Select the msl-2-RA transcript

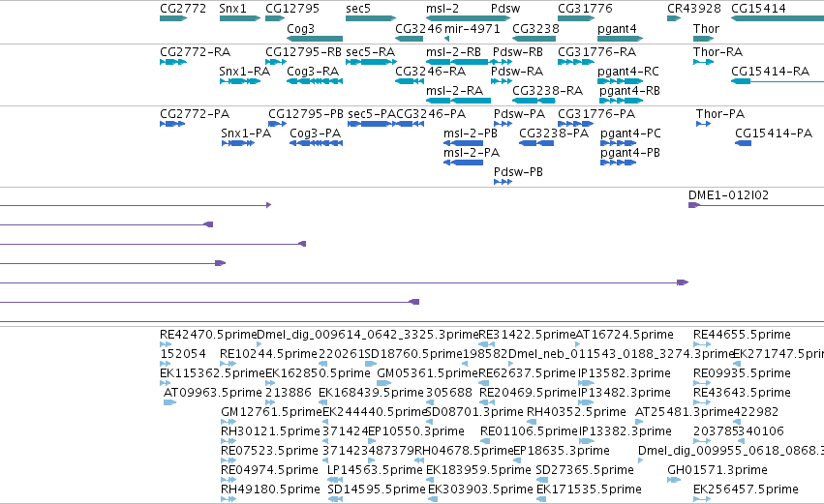tap(458, 101)
